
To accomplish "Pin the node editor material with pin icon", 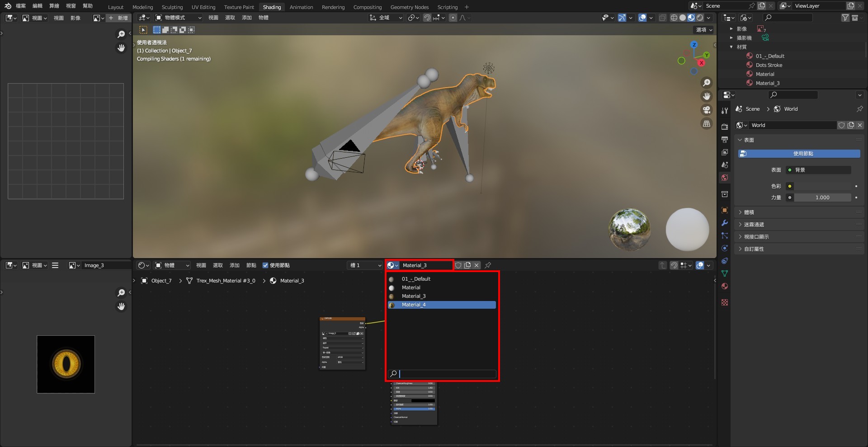I will pos(488,265).
